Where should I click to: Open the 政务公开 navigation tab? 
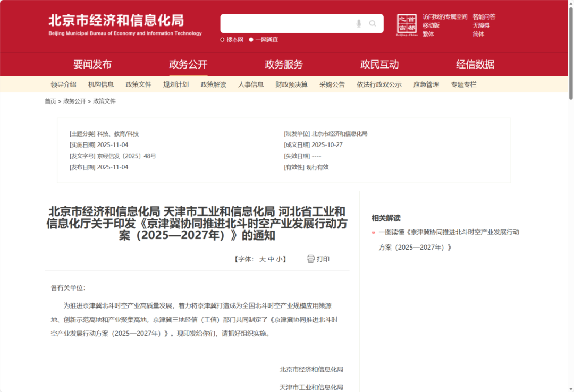click(187, 64)
